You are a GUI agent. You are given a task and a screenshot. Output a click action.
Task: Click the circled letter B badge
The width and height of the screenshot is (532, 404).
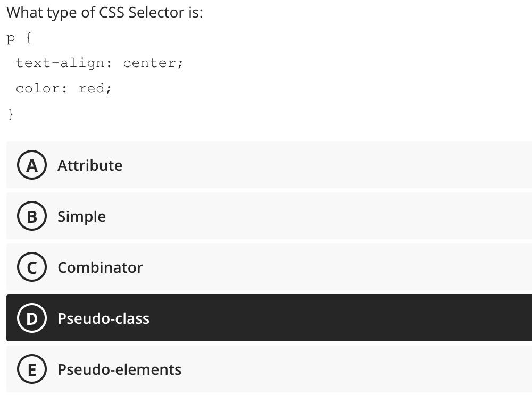(32, 216)
